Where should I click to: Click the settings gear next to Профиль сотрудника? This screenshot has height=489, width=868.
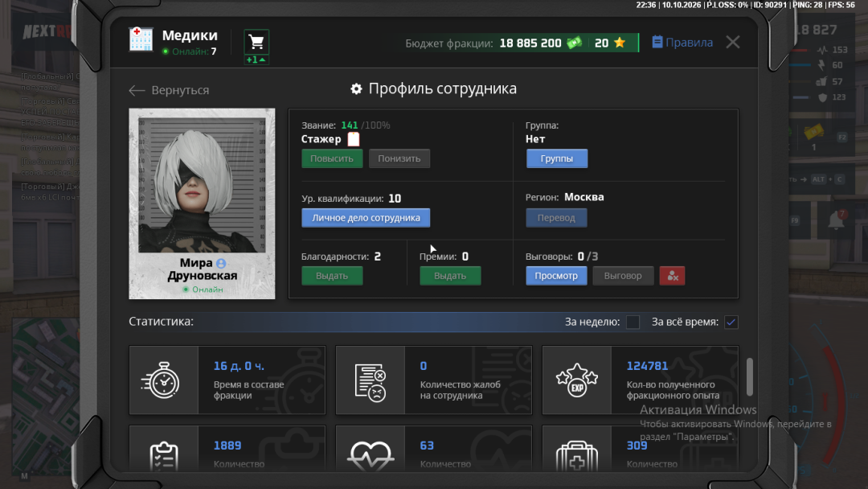pyautogui.click(x=357, y=88)
